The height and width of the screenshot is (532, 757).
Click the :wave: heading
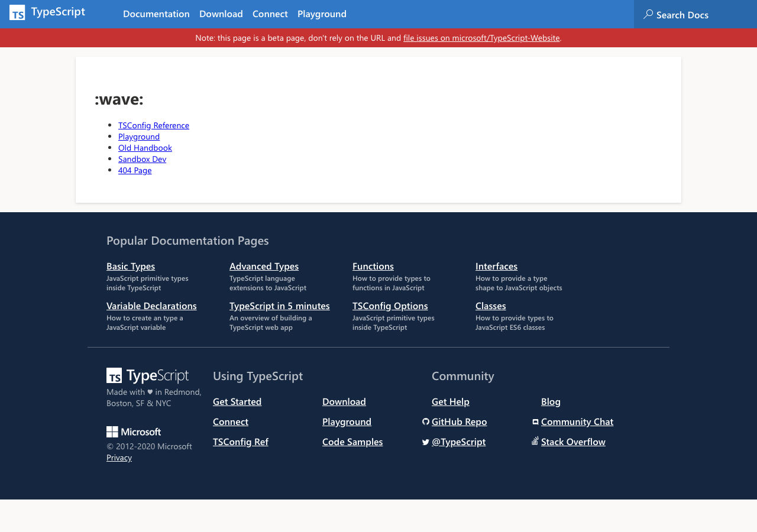pos(119,99)
